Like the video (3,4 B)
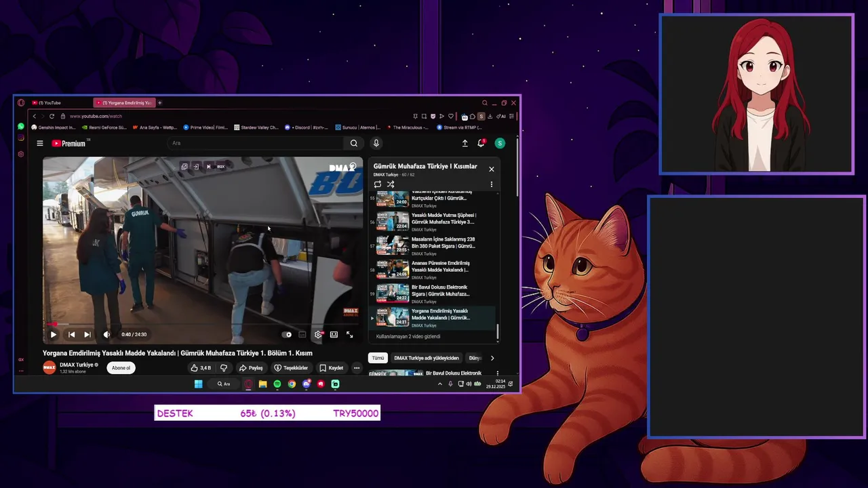Viewport: 868px width, 488px height. (x=201, y=368)
